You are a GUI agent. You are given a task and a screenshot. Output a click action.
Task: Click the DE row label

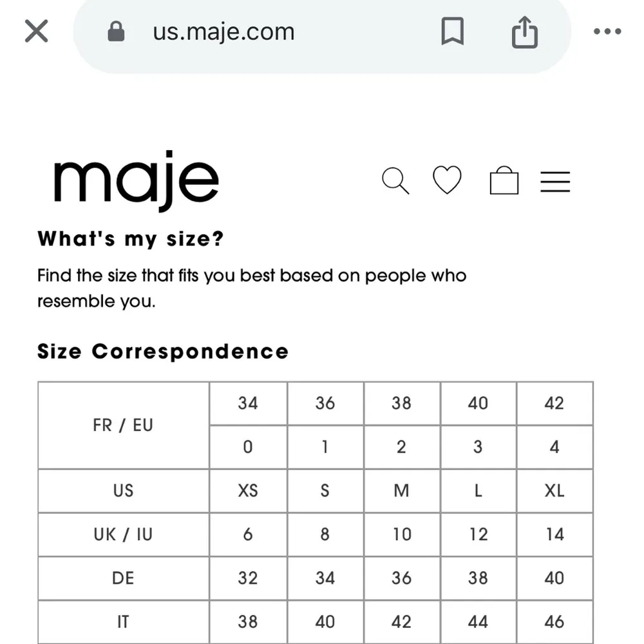pyautogui.click(x=123, y=578)
